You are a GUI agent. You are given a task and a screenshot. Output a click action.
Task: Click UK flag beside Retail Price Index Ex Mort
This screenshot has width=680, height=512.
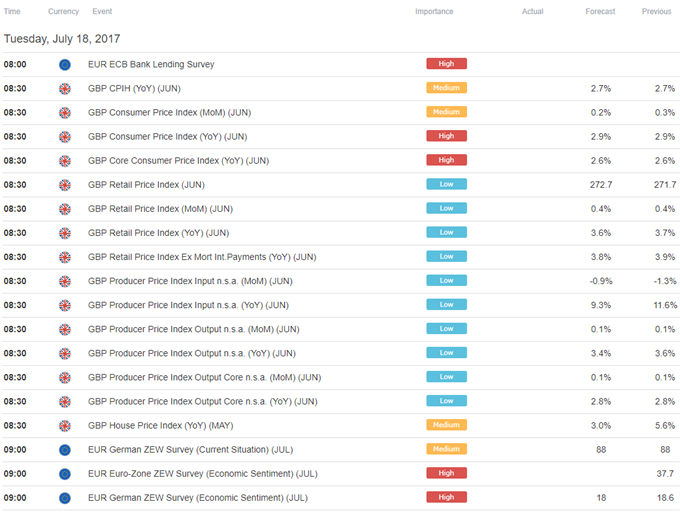(x=65, y=258)
